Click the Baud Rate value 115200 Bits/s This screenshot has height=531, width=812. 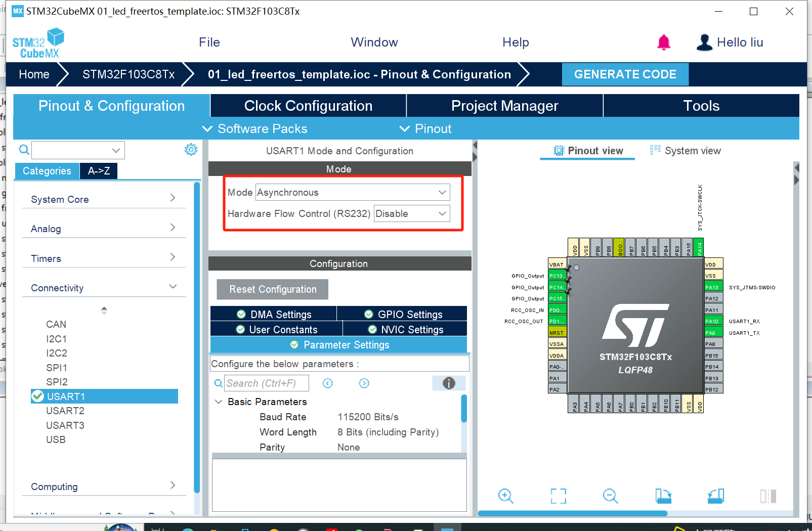(x=368, y=417)
